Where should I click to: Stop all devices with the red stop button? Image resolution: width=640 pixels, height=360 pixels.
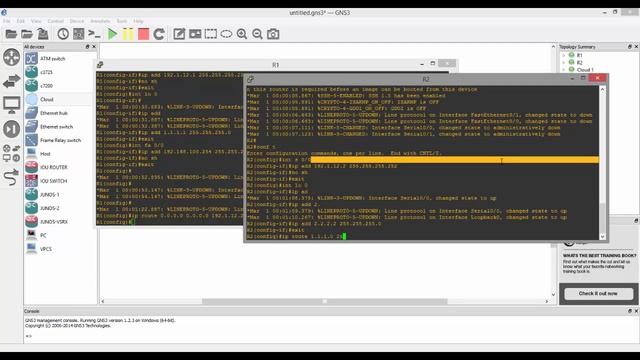[x=143, y=34]
